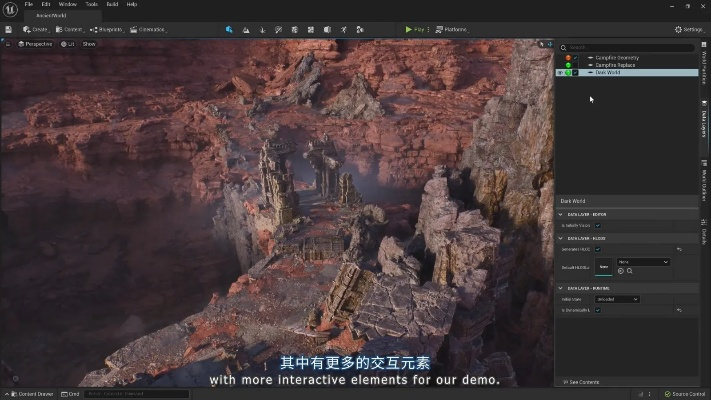
Task: Open the Default HLOD Layer None dropdown
Action: click(x=643, y=262)
